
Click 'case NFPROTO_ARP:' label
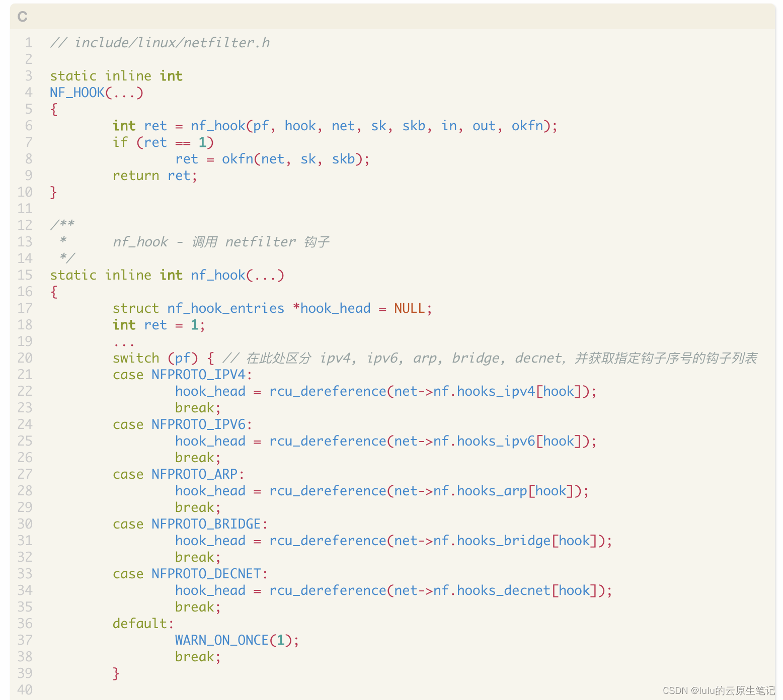coord(179,474)
